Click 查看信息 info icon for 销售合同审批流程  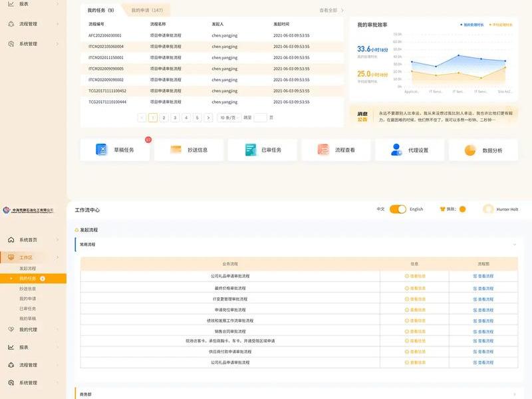coord(407,331)
